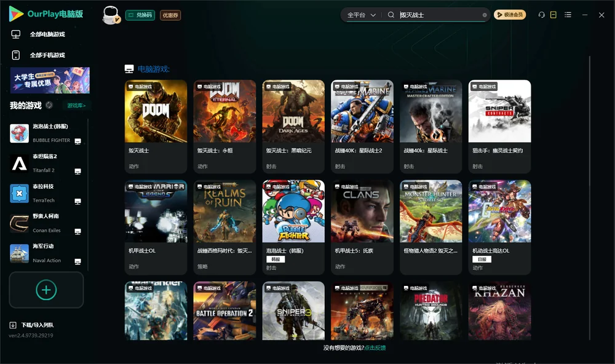Click PC monitor icon next to TerraTech
This screenshot has width=615, height=364.
tap(77, 202)
